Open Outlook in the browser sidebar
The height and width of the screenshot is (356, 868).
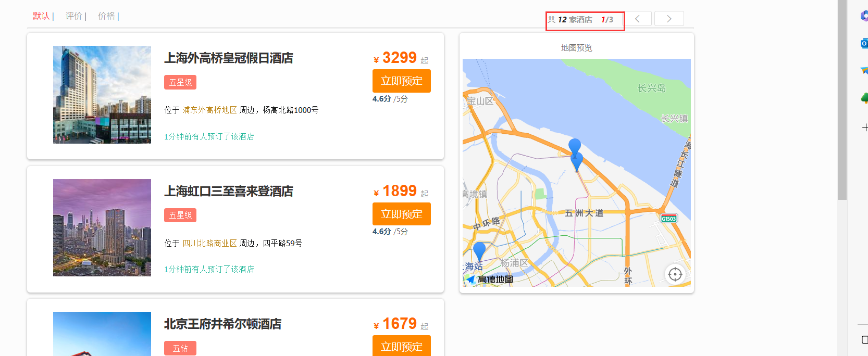click(x=864, y=44)
